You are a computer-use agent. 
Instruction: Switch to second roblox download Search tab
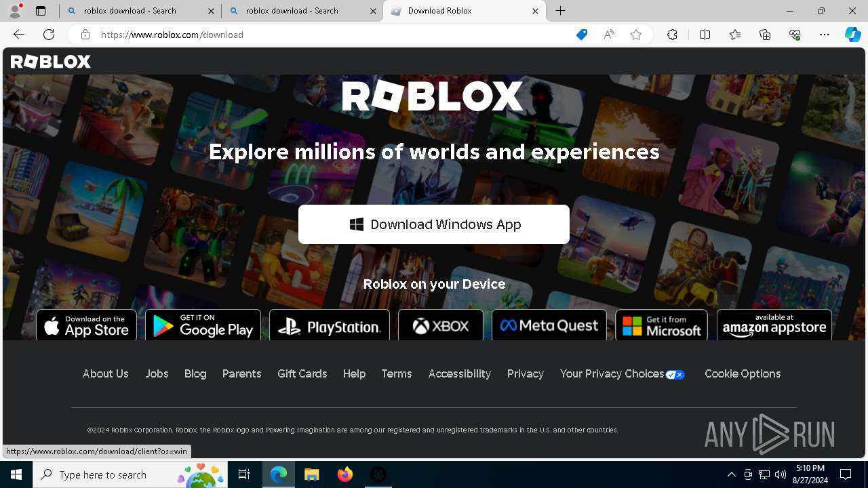coord(303,11)
